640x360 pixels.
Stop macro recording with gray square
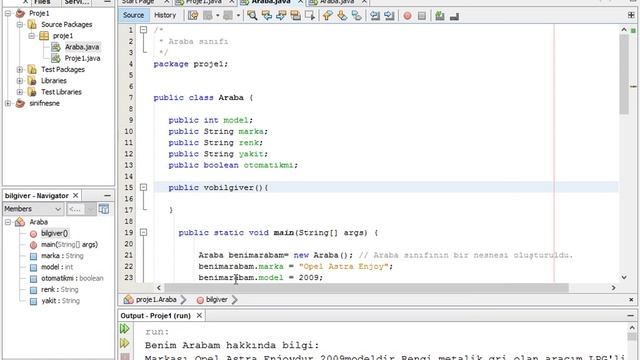[x=422, y=16]
